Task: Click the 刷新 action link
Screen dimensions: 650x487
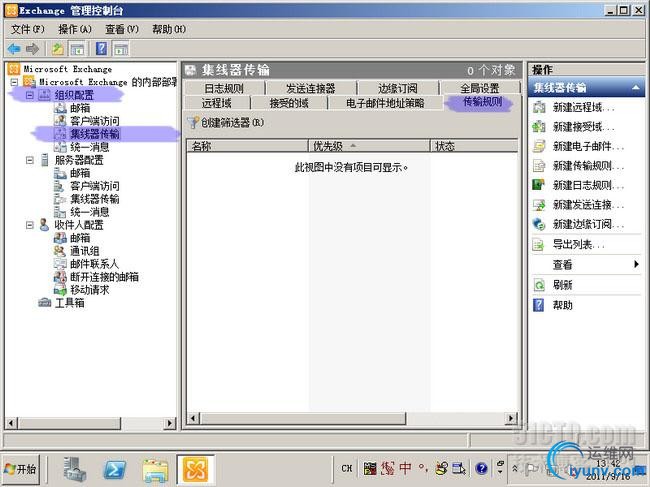Action: 563,285
